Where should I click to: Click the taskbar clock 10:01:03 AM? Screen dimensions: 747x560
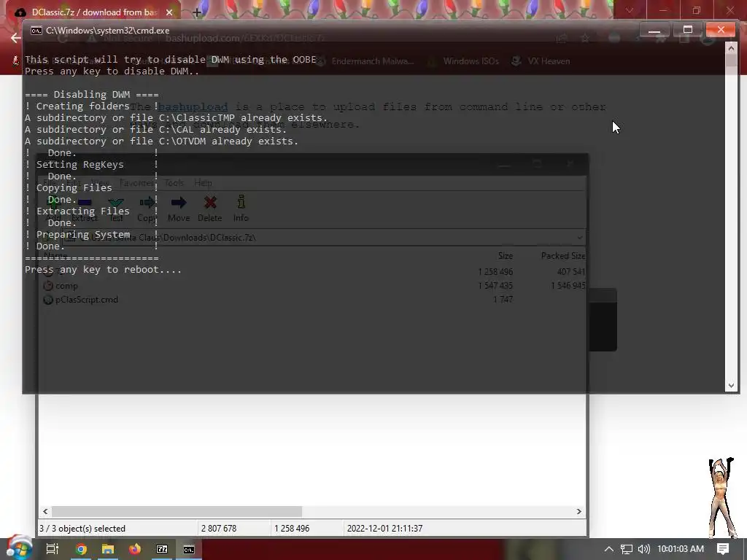681,549
